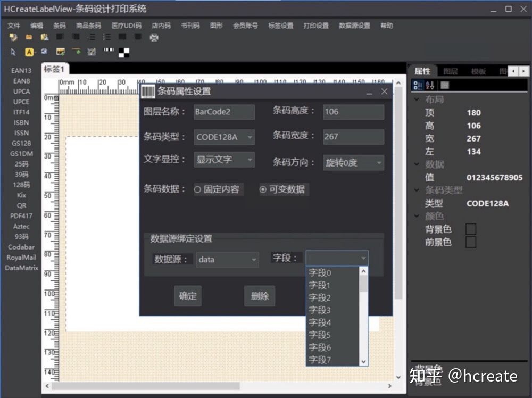
Task: Choose the yellow text 'A' tool
Action: coord(29,52)
